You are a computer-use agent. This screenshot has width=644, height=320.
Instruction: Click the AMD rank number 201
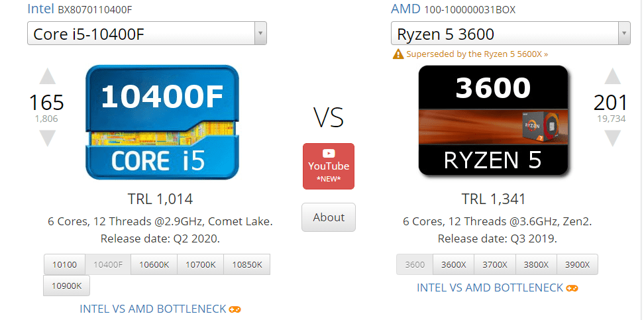(x=611, y=103)
